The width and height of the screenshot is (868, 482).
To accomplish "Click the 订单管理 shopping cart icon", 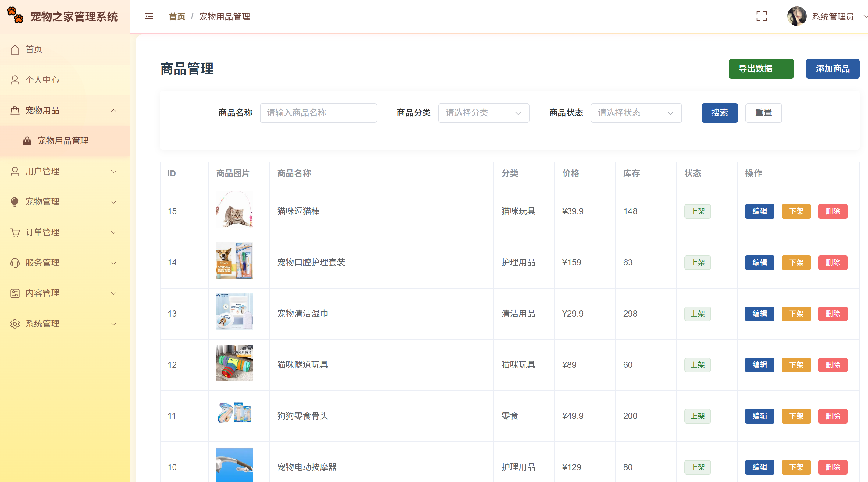I will 15,232.
